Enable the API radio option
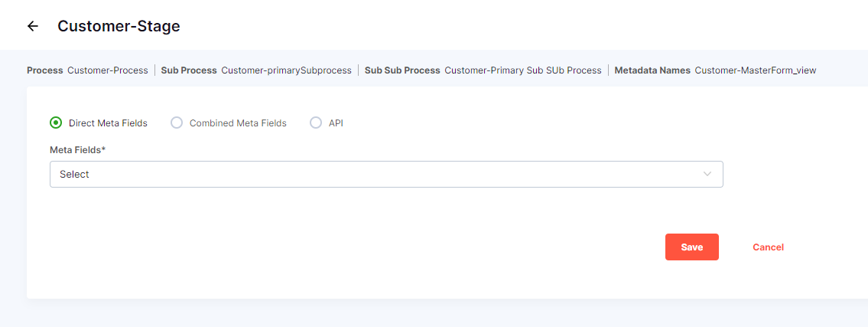Viewport: 868px width, 327px height. pos(316,123)
